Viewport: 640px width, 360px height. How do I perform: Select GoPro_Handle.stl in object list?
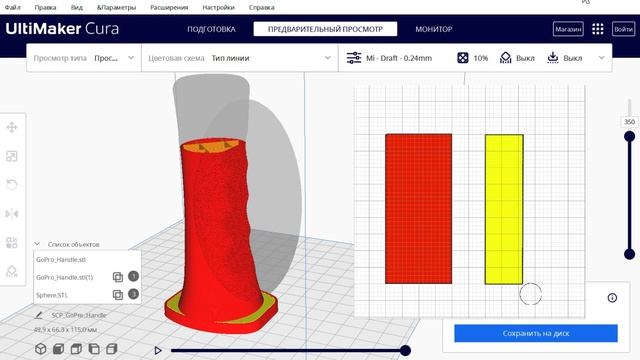61,260
